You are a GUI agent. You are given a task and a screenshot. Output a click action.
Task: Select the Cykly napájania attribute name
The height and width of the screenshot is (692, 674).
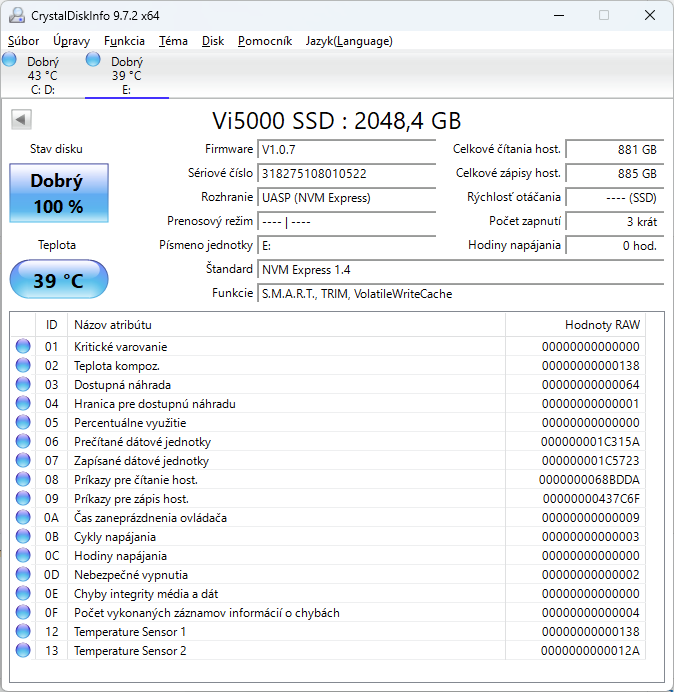click(x=115, y=537)
